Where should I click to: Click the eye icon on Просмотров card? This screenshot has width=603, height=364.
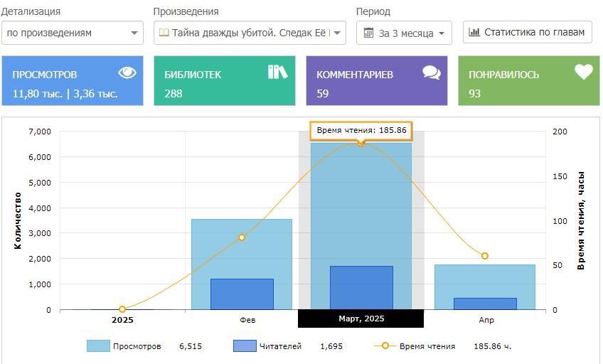(x=127, y=73)
